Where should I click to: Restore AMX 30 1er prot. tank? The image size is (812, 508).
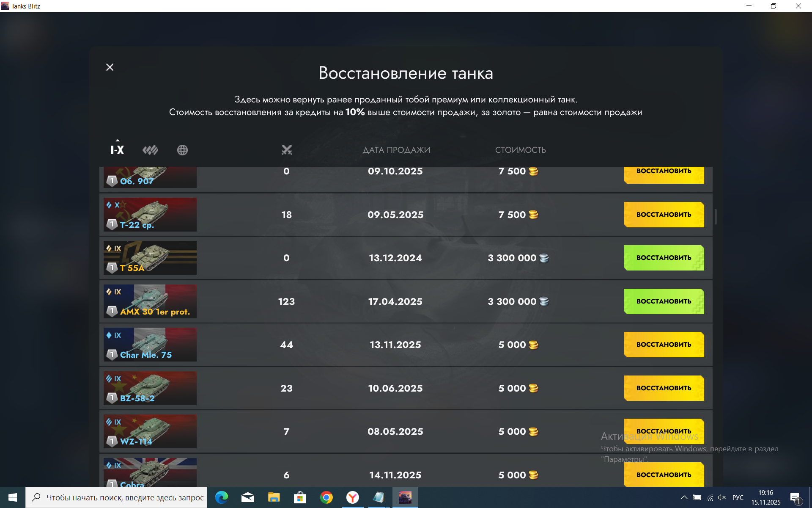pos(663,301)
